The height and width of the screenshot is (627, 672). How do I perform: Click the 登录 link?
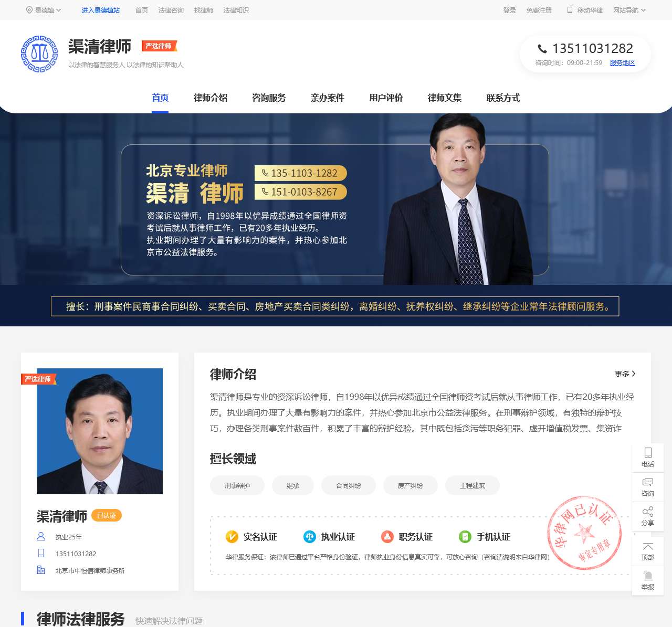[510, 10]
